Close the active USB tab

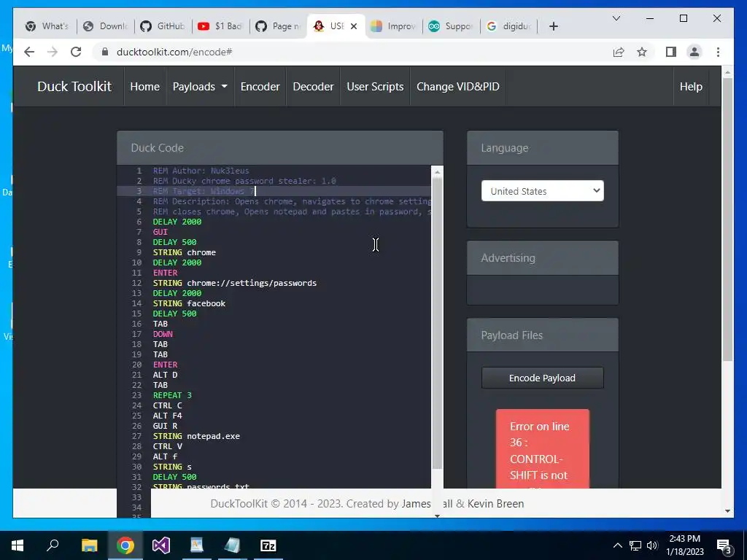[x=354, y=26]
